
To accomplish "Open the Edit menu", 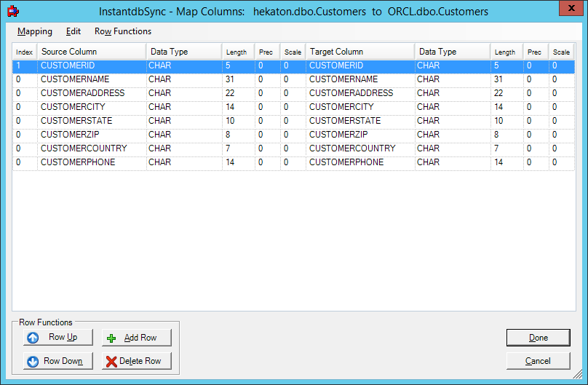I will [x=73, y=31].
